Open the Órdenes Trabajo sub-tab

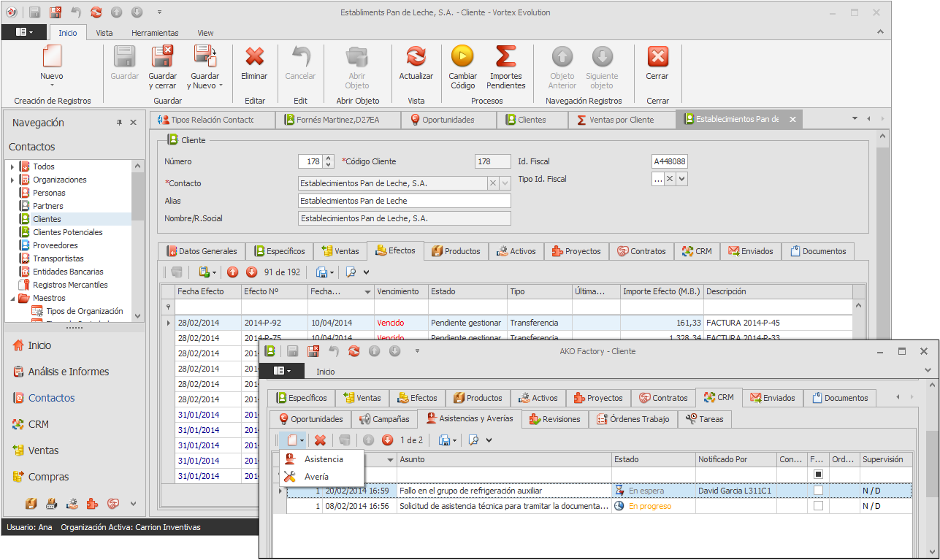click(x=633, y=419)
